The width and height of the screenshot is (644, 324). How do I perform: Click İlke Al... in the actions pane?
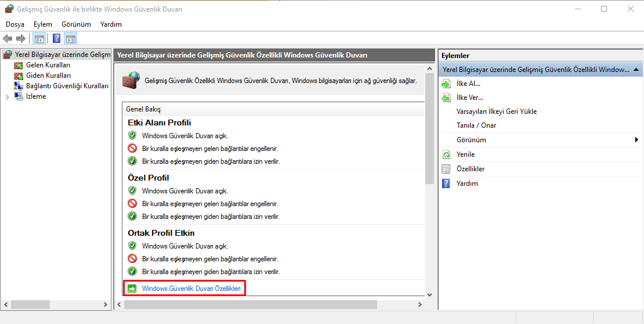tap(468, 84)
